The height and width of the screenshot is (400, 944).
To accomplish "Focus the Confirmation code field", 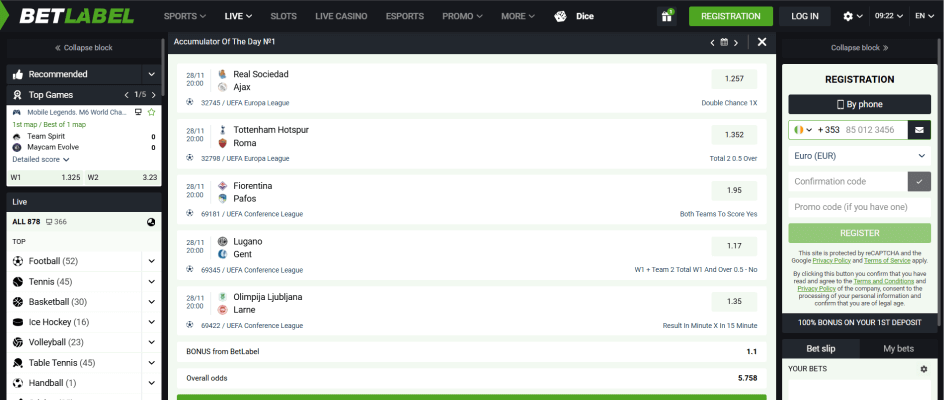I will coord(848,181).
